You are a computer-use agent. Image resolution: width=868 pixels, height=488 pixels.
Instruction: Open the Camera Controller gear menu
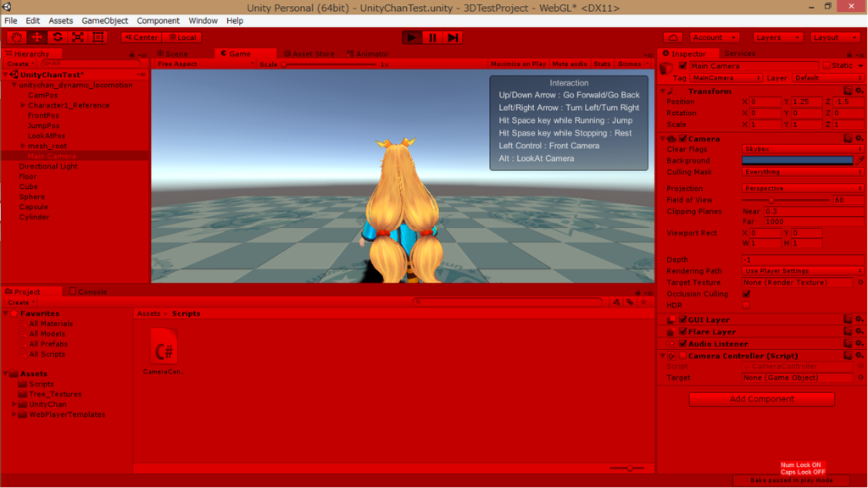coord(860,356)
